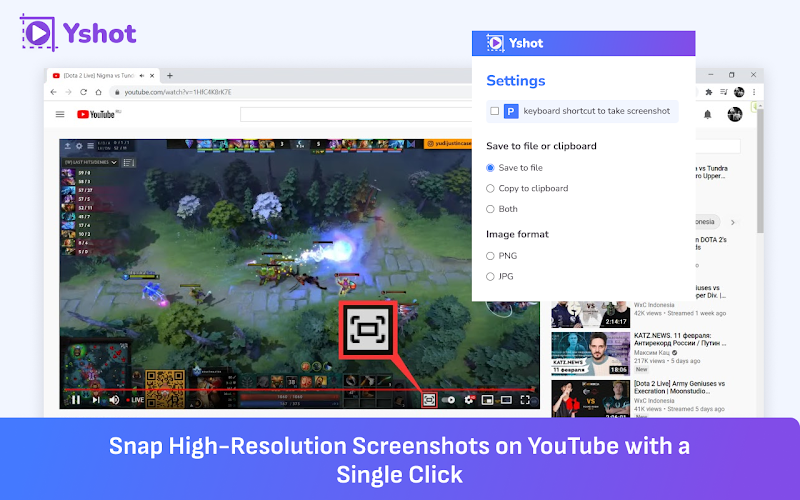This screenshot has width=800, height=500.
Task: Select Save to file option
Action: [490, 168]
